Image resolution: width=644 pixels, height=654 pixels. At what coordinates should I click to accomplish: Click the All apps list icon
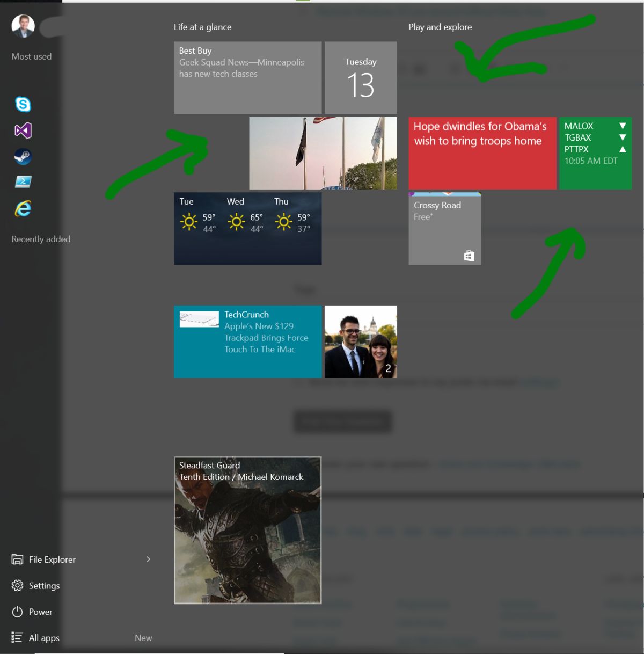tap(17, 637)
